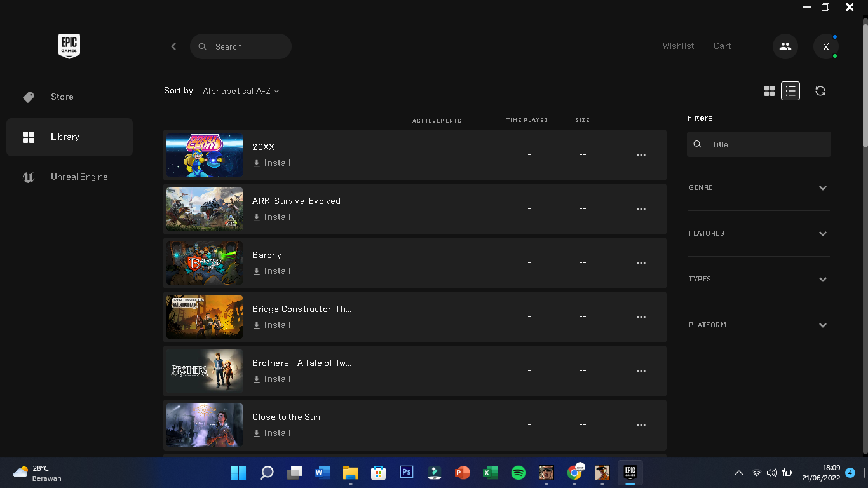Click the Epic Games logo

tap(69, 46)
